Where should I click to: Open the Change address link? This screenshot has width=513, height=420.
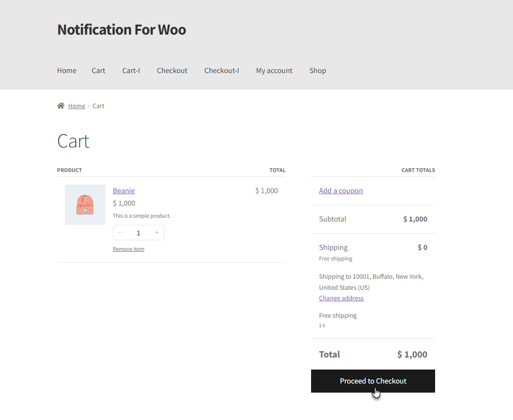coord(341,298)
